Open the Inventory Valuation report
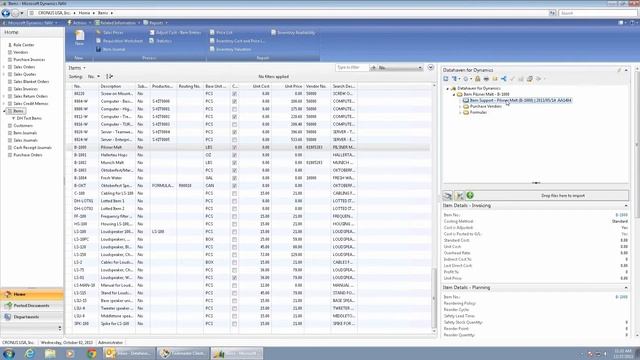This screenshot has height=360, width=640. point(230,49)
